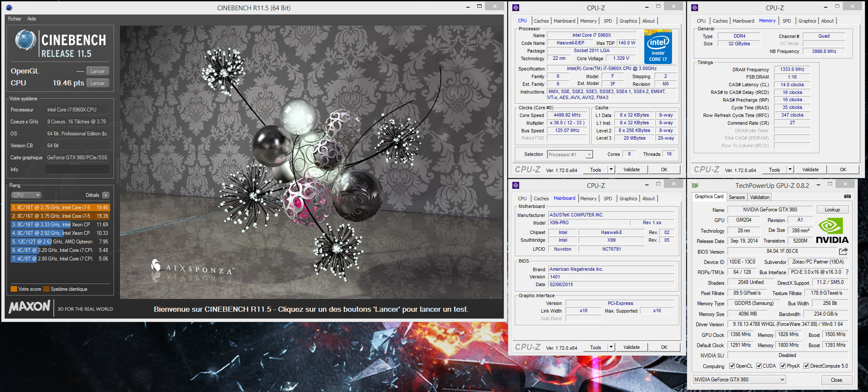Select ranking row 1 scoring 19.46
This screenshot has height=392, width=868.
pyautogui.click(x=60, y=208)
